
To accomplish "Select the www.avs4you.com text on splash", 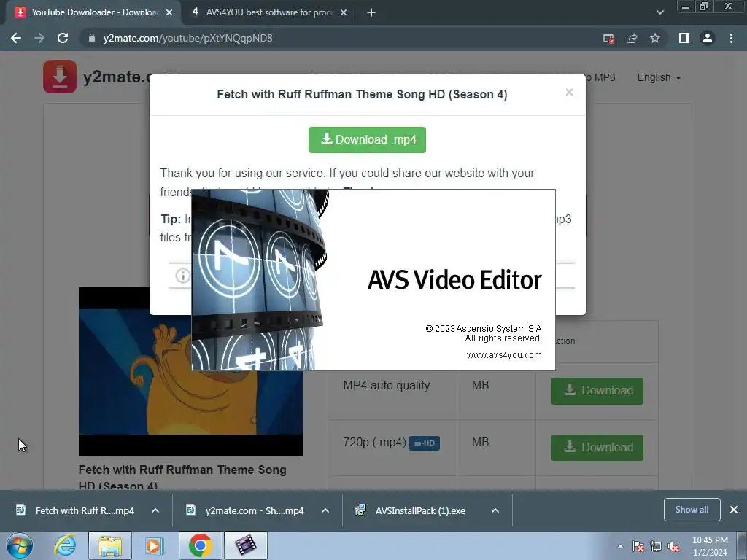I will (504, 355).
